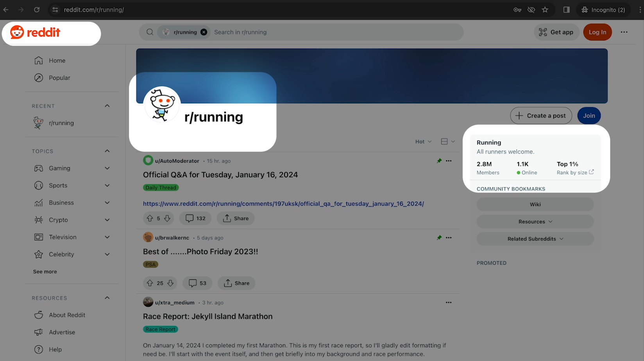This screenshot has height=361, width=644.
Task: Open the Home feed icon in sidebar
Action: pyautogui.click(x=38, y=60)
